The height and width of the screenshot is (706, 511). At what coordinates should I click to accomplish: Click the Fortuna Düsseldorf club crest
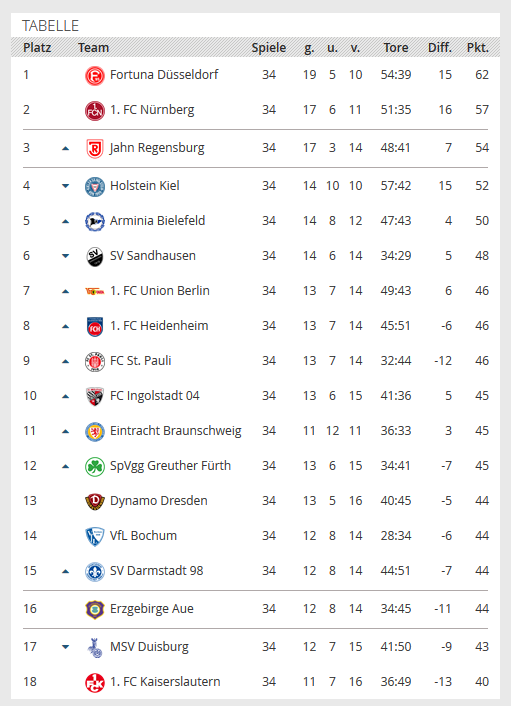tap(95, 75)
